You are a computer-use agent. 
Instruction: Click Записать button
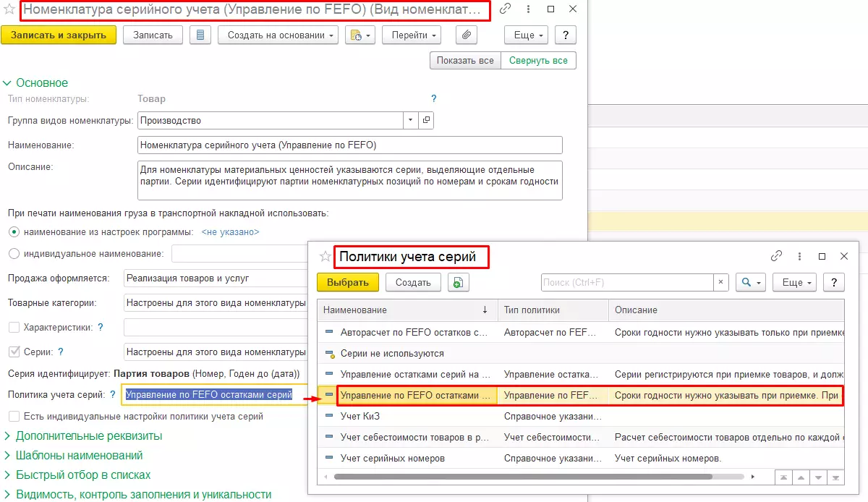click(153, 35)
